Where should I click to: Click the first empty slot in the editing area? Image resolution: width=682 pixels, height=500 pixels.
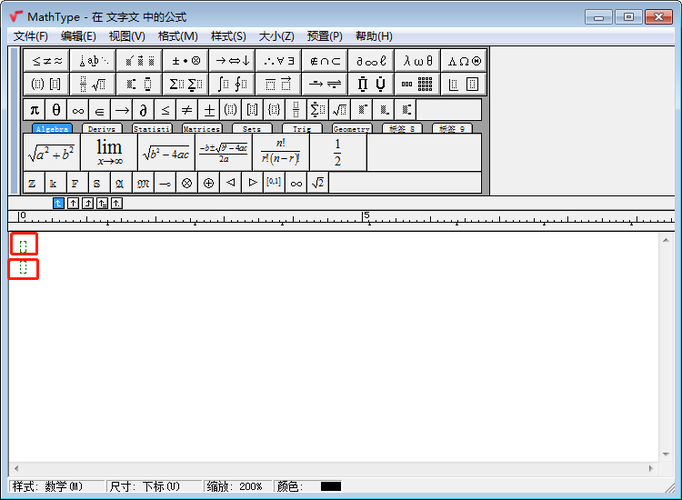[23, 244]
